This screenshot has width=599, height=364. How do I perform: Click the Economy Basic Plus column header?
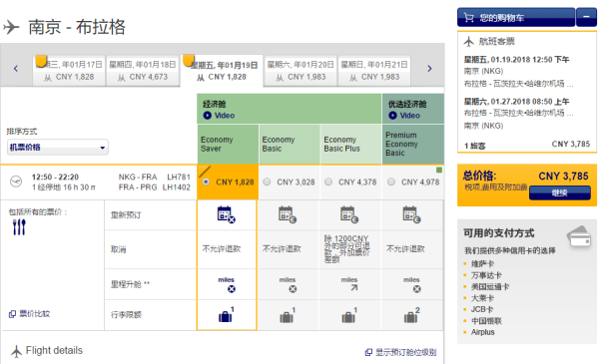[351, 145]
